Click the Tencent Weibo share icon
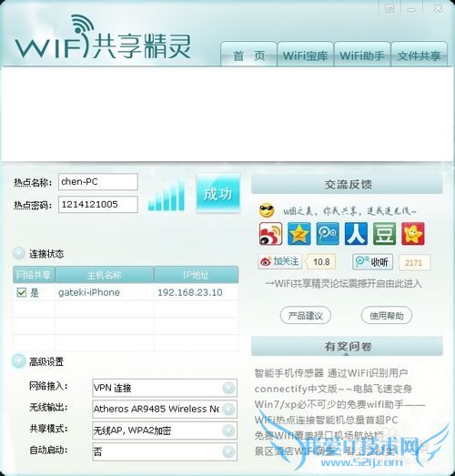Viewport: 455px width, 476px height. coord(328,233)
